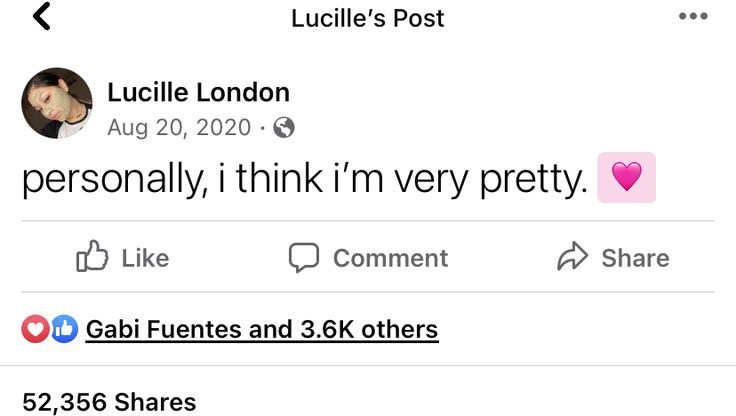
Task: Open Lucille London's profile picture
Action: [x=56, y=104]
